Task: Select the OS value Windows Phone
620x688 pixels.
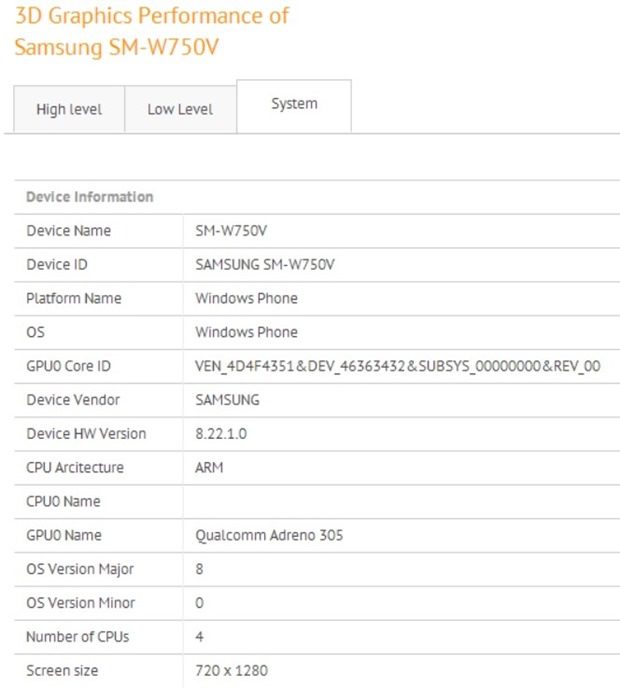Action: (x=247, y=332)
